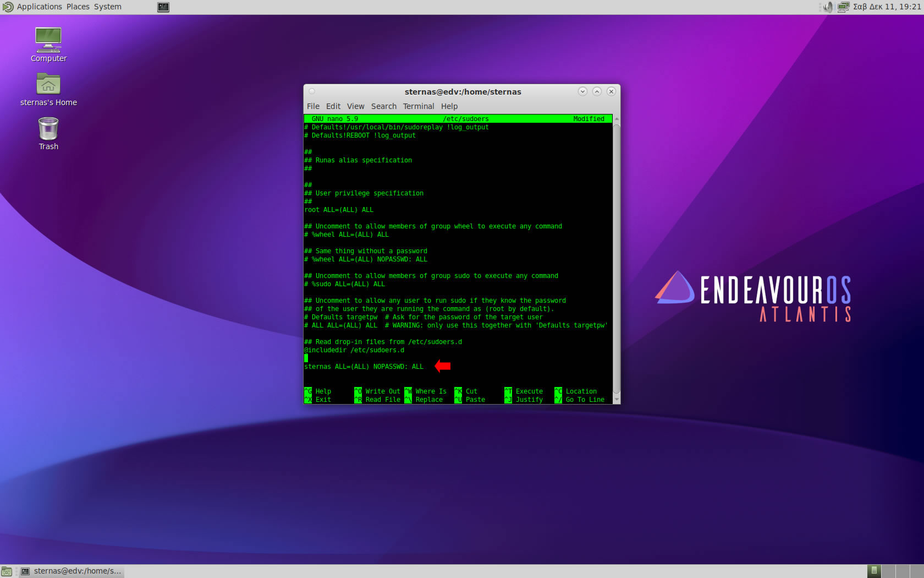The width and height of the screenshot is (924, 578).
Task: Click the '# %wheel ALL=(ALL) ALL' line
Action: [346, 235]
